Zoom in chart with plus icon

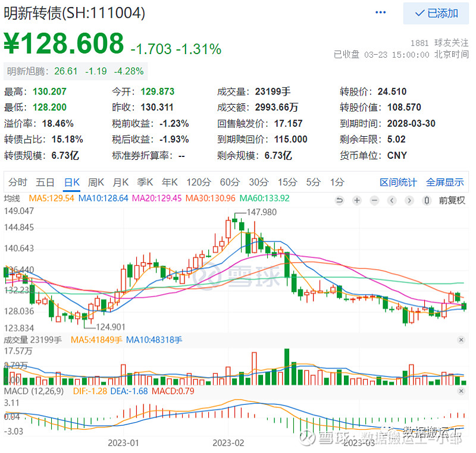(357, 200)
